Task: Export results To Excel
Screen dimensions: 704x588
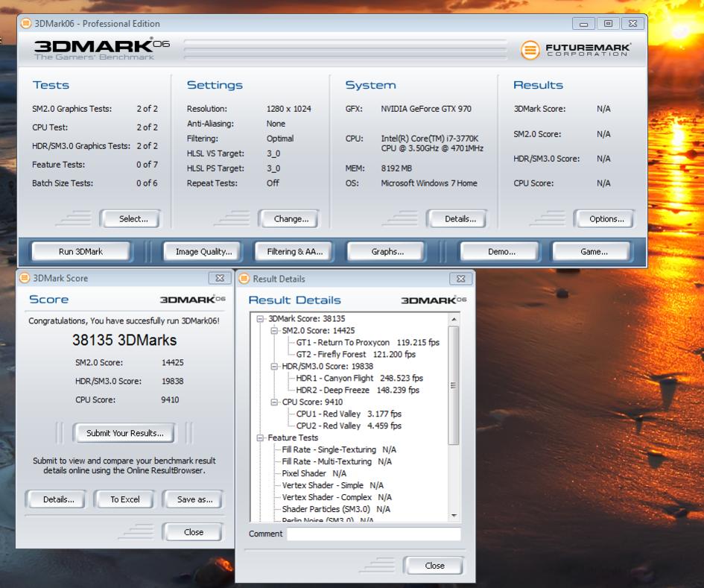Action: (x=124, y=499)
